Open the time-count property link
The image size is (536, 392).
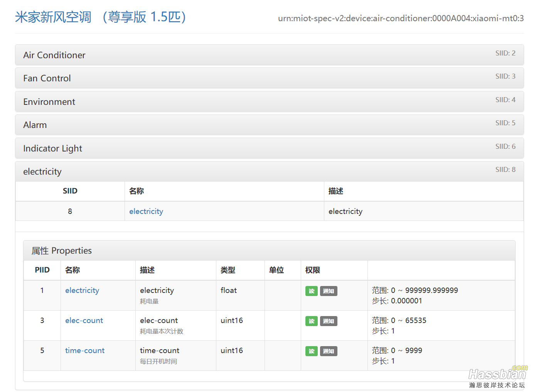[x=85, y=350]
